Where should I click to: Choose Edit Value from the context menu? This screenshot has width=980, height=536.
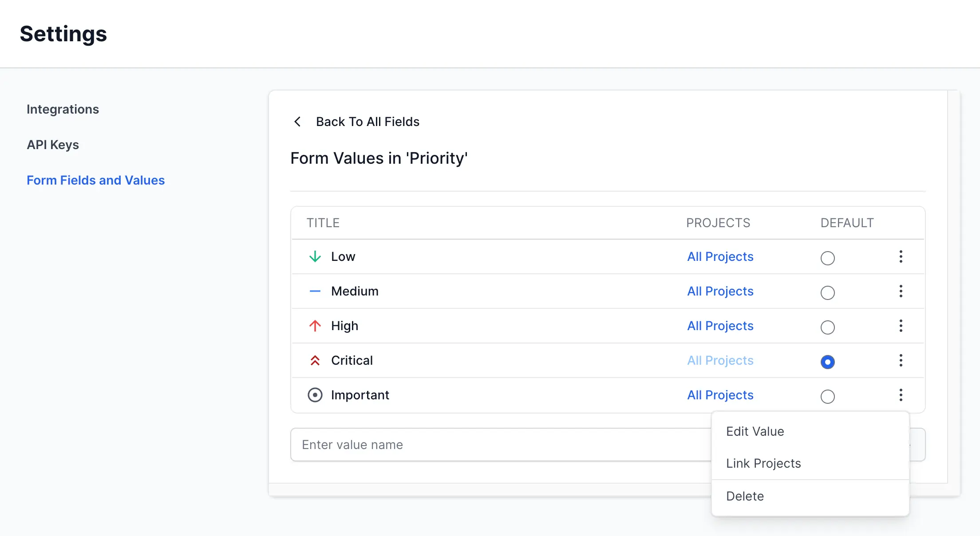click(755, 431)
